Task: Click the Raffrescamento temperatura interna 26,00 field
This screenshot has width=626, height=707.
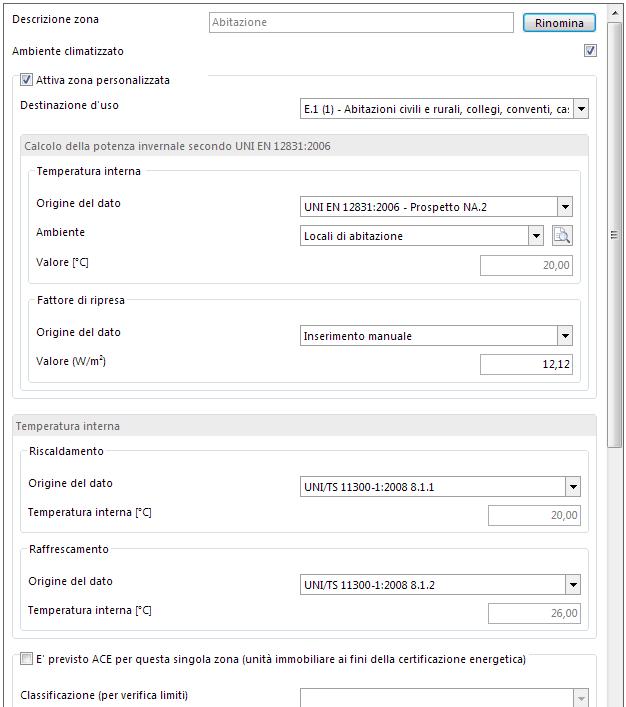Action: point(534,613)
